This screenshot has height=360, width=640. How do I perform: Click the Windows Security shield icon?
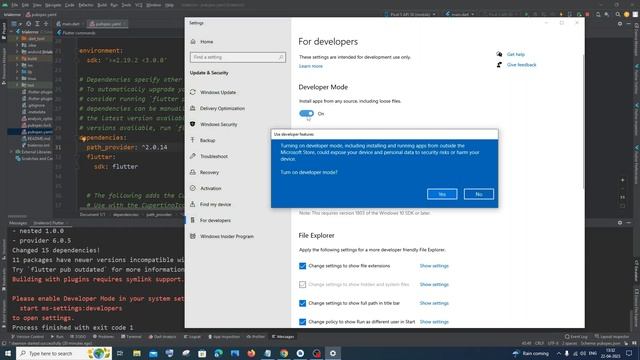pos(193,124)
